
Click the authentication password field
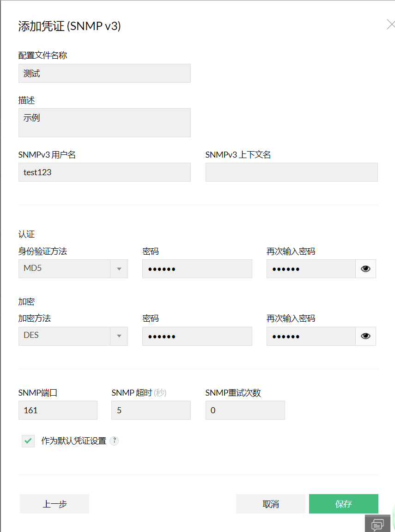coord(197,269)
